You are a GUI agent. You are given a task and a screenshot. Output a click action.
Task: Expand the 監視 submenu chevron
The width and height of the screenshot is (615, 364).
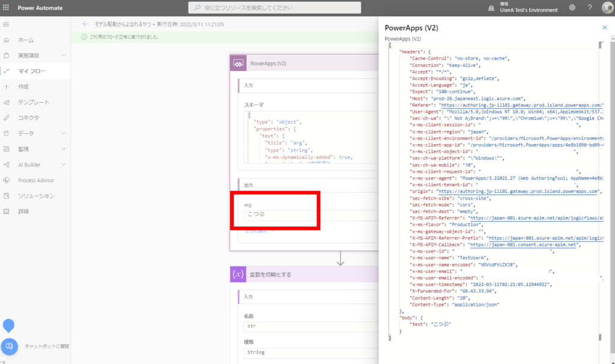(x=64, y=149)
